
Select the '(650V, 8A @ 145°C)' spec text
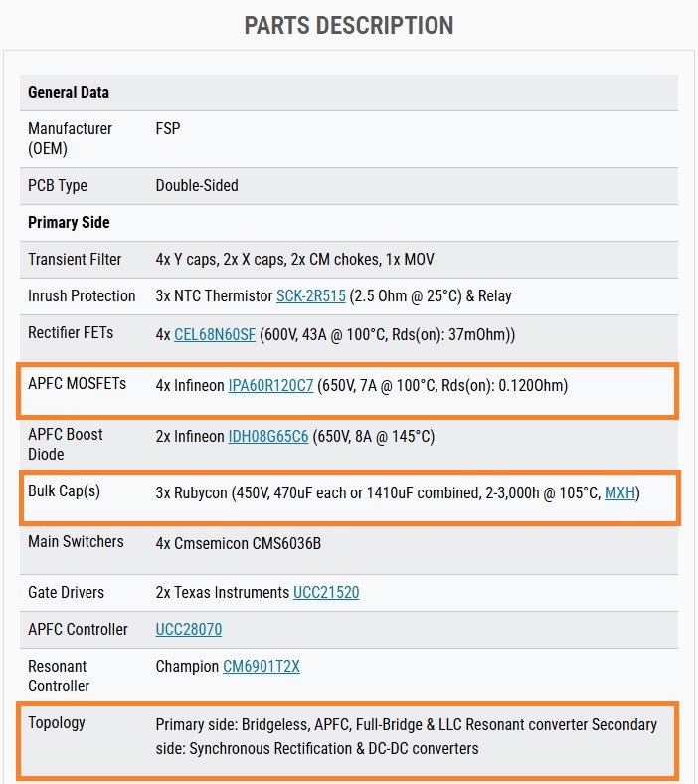pos(373,436)
